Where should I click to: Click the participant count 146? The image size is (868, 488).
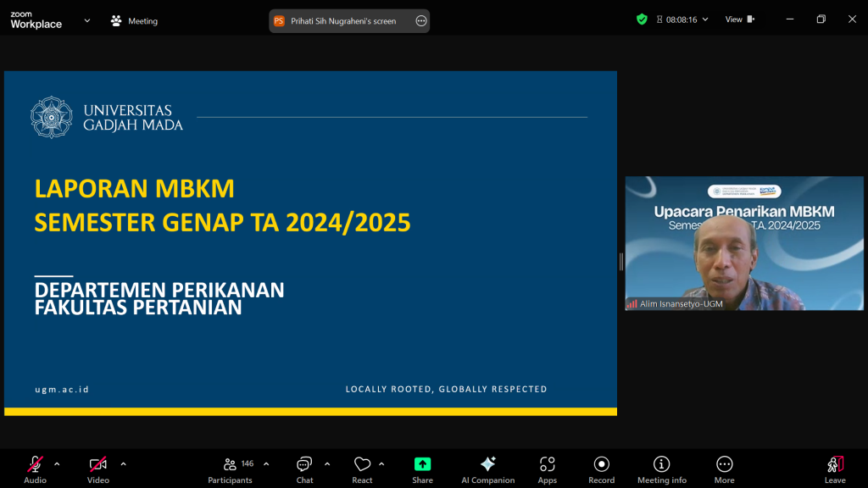tap(248, 463)
